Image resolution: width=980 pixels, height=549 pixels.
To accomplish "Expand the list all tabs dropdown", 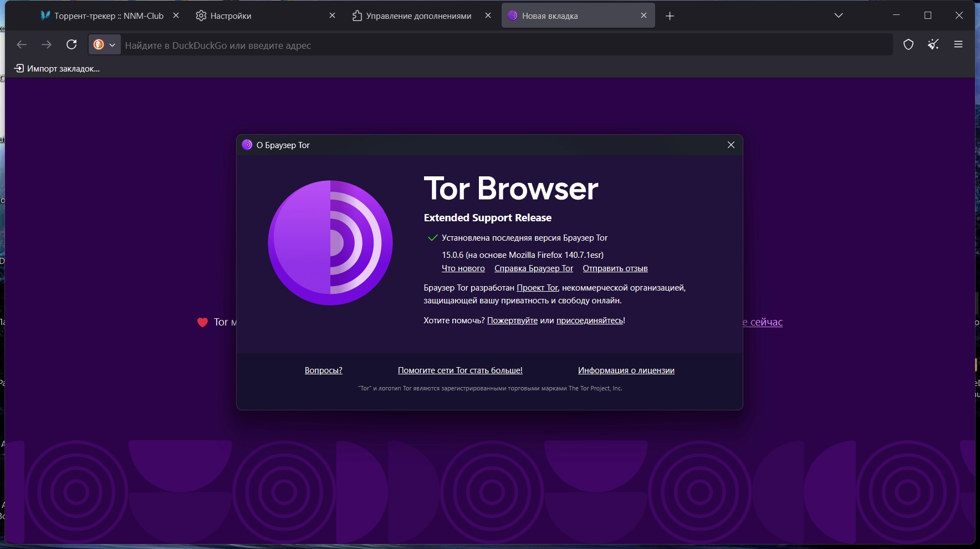I will click(x=839, y=16).
